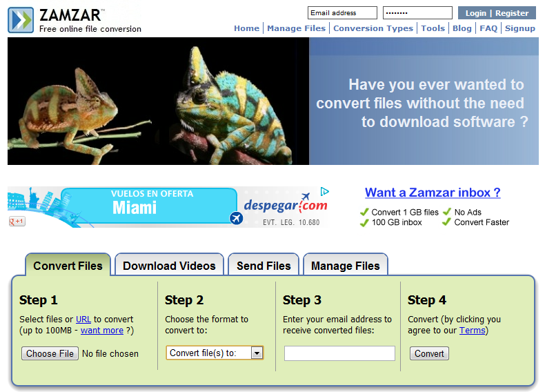Click Signup in the top navigation

(x=520, y=28)
